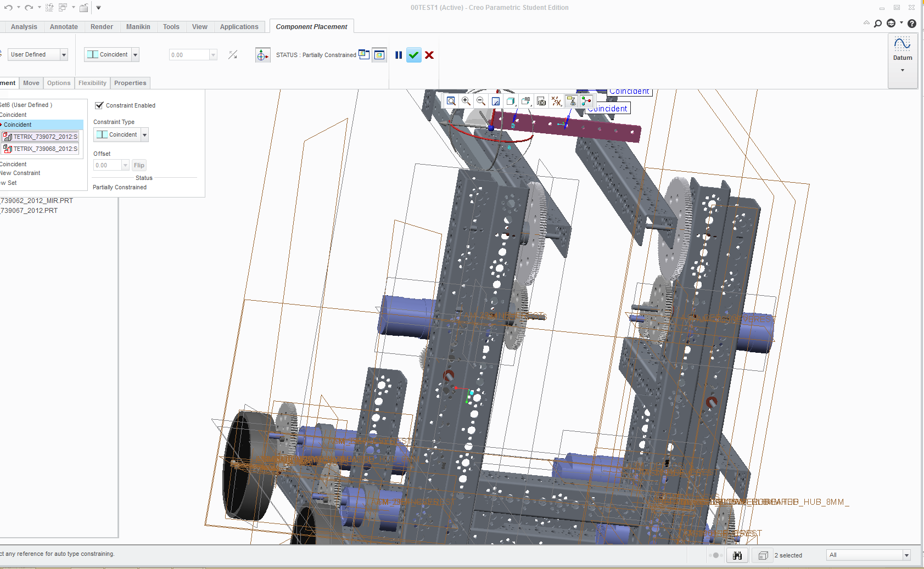Select TETRIX_739072_2012 reference entry
This screenshot has width=924, height=569.
(41, 137)
